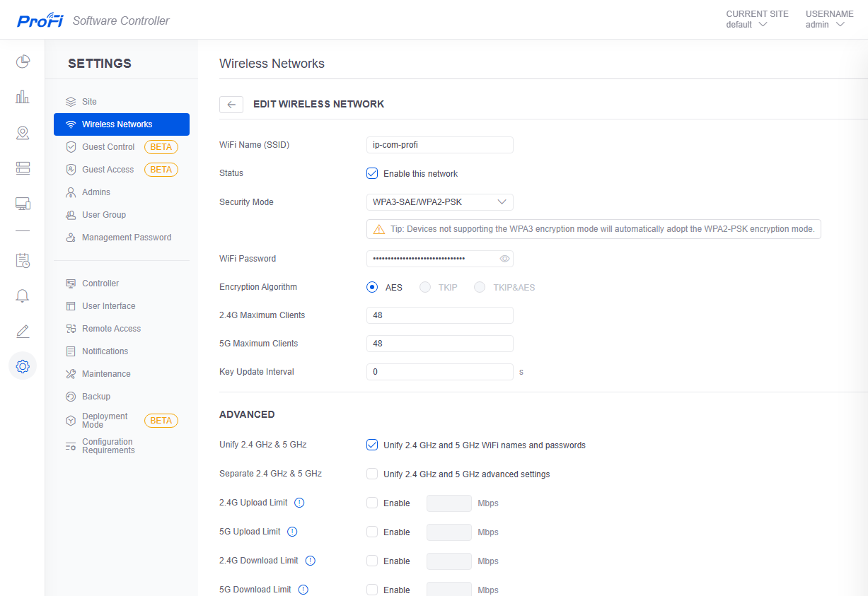Expand the Security Mode dropdown
Image resolution: width=868 pixels, height=596 pixels.
[439, 202]
